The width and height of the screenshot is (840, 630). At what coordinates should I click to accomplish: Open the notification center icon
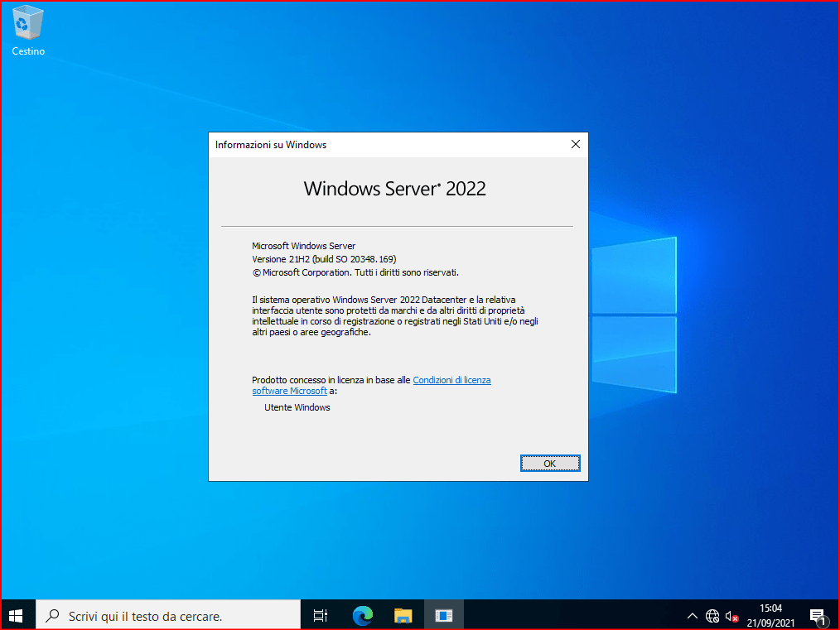818,615
